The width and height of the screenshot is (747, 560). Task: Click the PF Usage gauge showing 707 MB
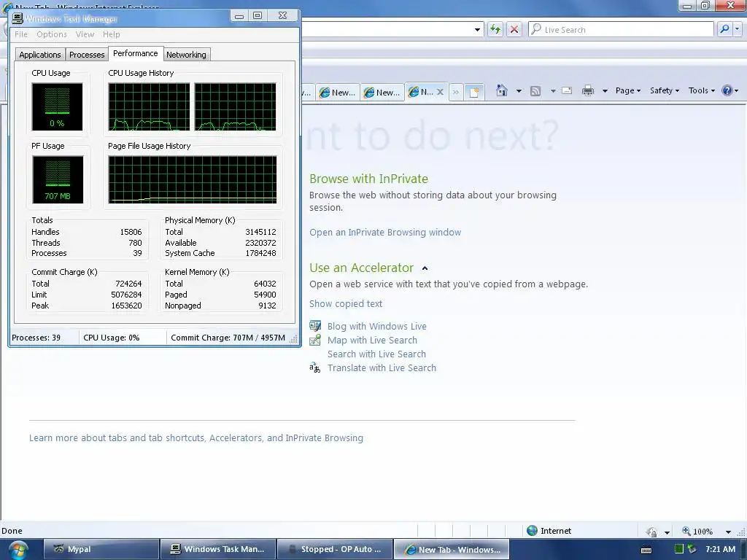pos(58,179)
